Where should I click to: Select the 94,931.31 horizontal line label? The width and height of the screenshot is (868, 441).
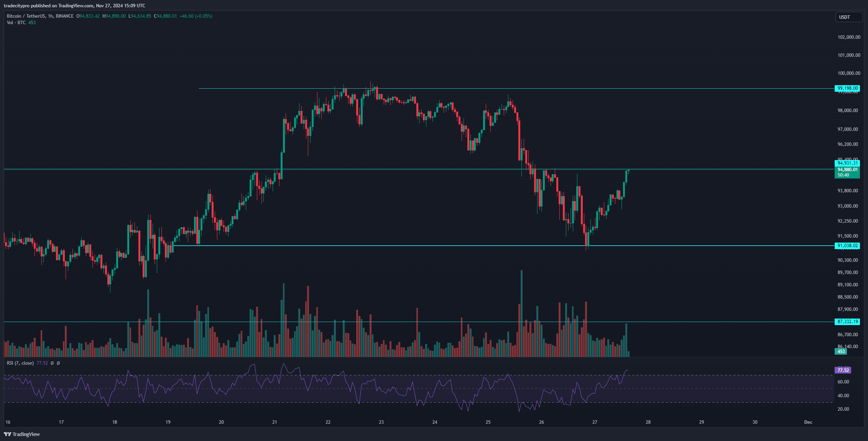pyautogui.click(x=847, y=163)
